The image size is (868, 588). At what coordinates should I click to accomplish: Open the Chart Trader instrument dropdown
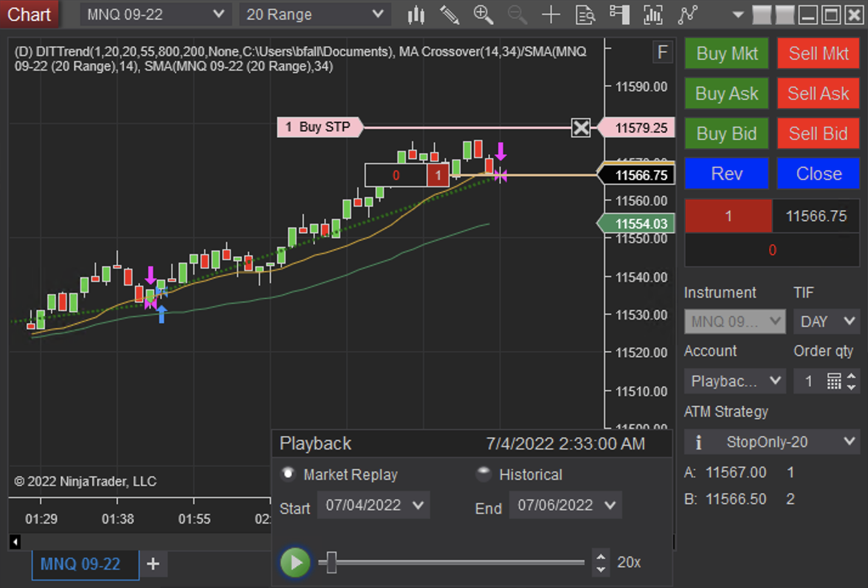735,321
